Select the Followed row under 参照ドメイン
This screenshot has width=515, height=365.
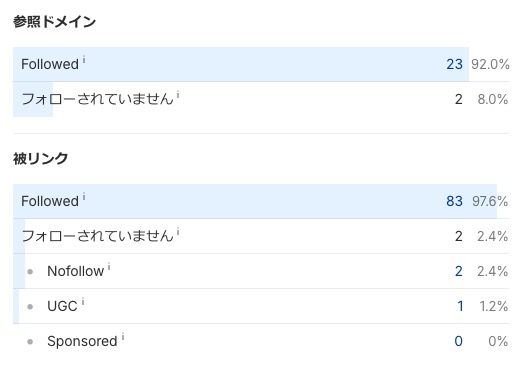261,64
